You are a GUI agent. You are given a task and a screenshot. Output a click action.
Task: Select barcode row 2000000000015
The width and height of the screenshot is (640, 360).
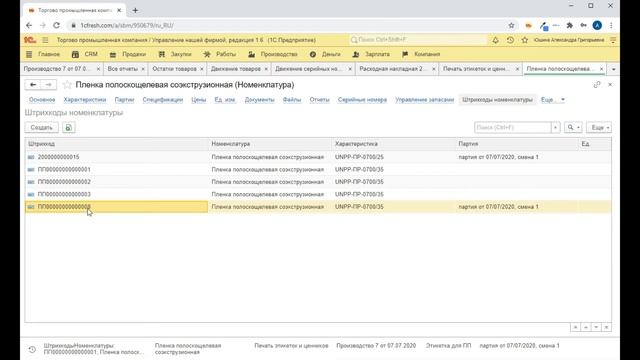(x=318, y=157)
